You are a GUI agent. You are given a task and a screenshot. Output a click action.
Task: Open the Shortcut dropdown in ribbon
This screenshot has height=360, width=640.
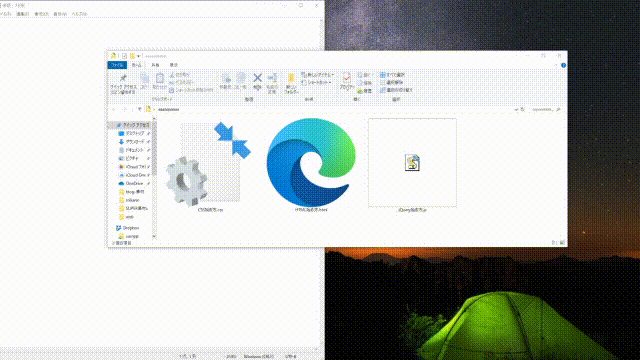click(x=316, y=82)
